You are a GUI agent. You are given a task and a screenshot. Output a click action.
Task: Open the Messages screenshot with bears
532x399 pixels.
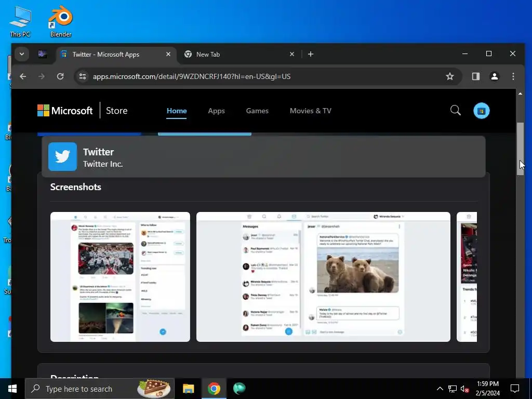pos(323,277)
